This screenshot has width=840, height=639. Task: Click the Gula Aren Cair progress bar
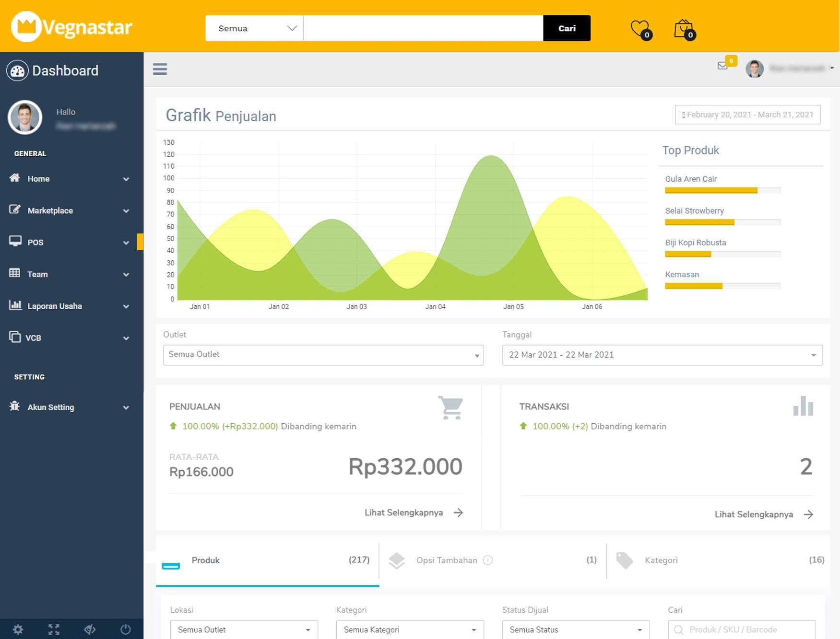tap(722, 190)
